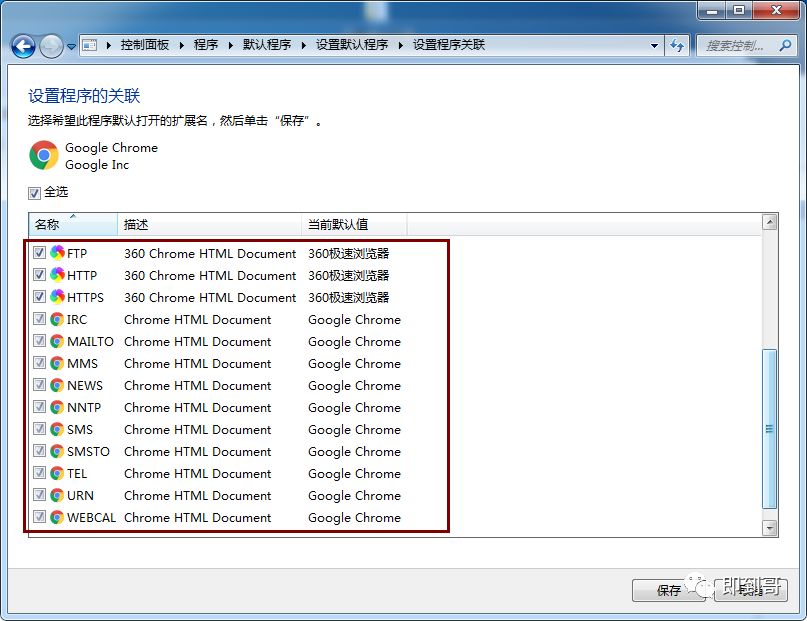The image size is (807, 621).
Task: Toggle the IRC protocol checkbox
Action: 39,318
